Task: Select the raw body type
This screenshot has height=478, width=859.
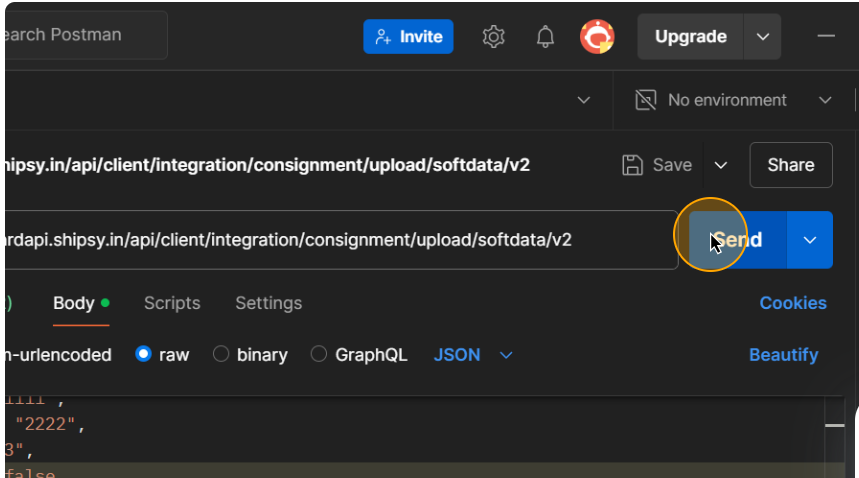Action: pos(162,355)
